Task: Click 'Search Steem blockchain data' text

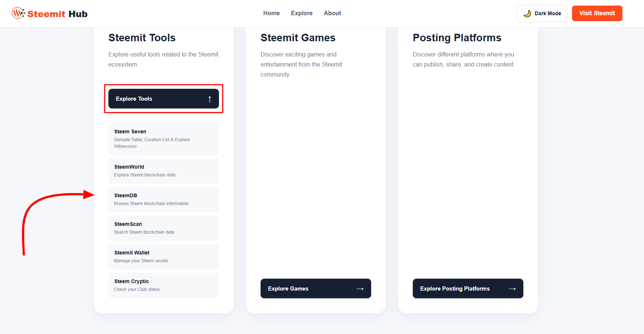Action: 144,232
